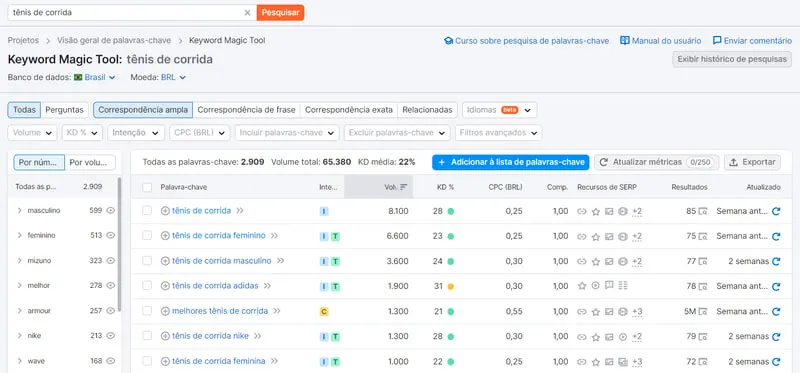800x373 pixels.
Task: Click Atualizar métricas button
Action: click(657, 162)
